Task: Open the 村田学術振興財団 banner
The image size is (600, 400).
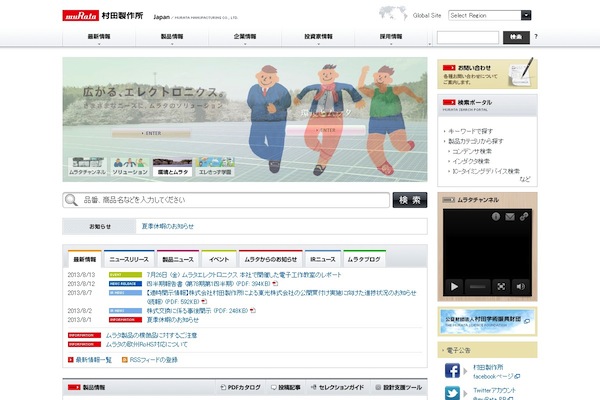Action: pos(487,322)
